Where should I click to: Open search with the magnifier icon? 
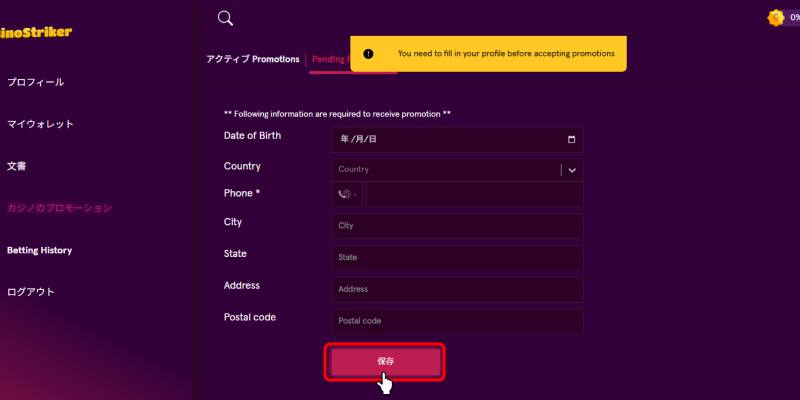(x=225, y=18)
